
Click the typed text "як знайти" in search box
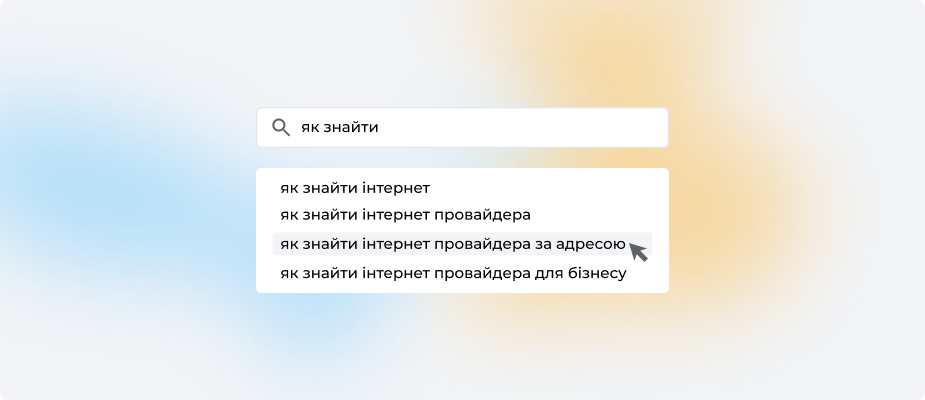pos(339,128)
